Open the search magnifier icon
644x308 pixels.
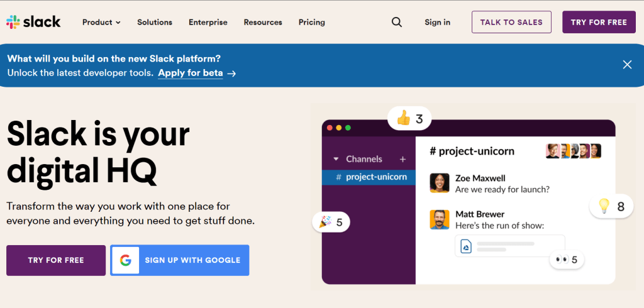tap(396, 22)
